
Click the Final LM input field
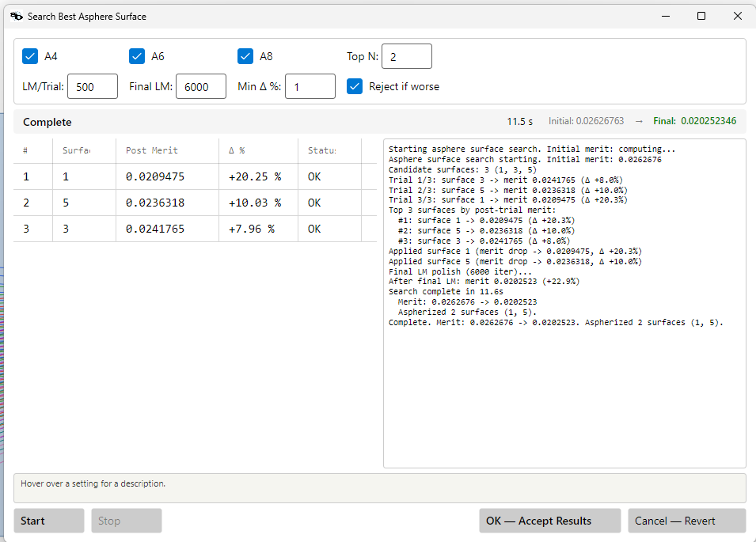[x=201, y=86]
